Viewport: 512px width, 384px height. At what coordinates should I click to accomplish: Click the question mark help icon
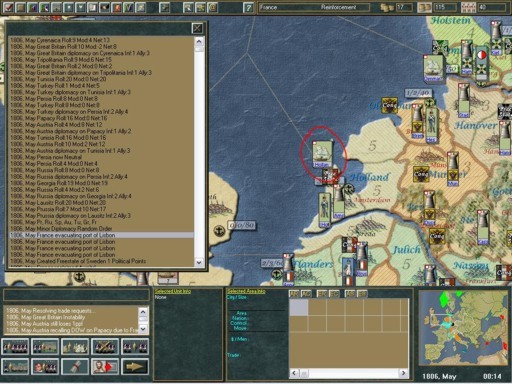point(248,7)
